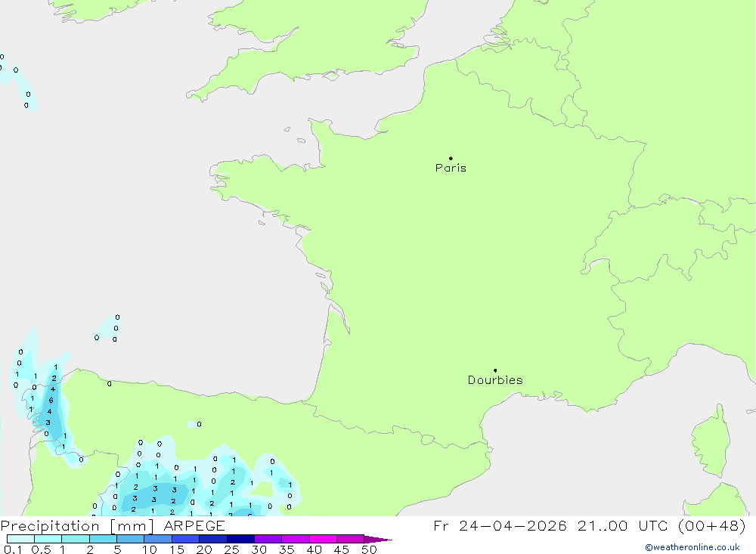
Task: Click the '21..00 UTC' time text
Action: (x=624, y=525)
